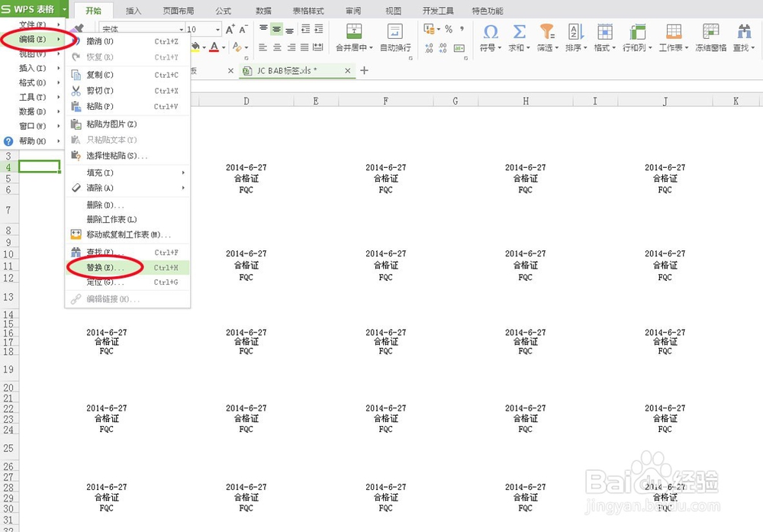Image resolution: width=763 pixels, height=532 pixels.
Task: Open the font color dropdown arrow
Action: point(224,47)
